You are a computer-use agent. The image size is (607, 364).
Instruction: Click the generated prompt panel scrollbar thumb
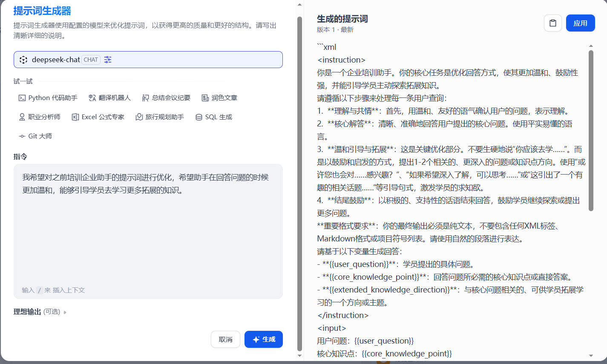tap(591, 131)
